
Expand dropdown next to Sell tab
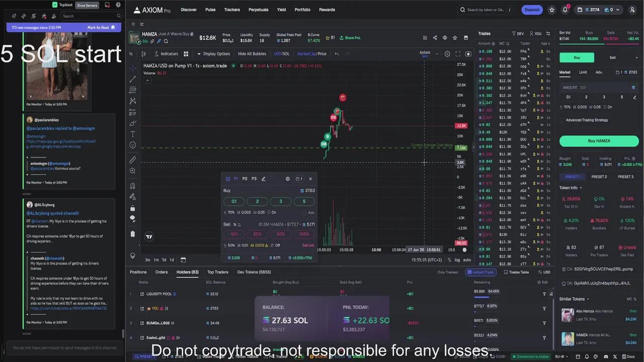[x=636, y=58]
